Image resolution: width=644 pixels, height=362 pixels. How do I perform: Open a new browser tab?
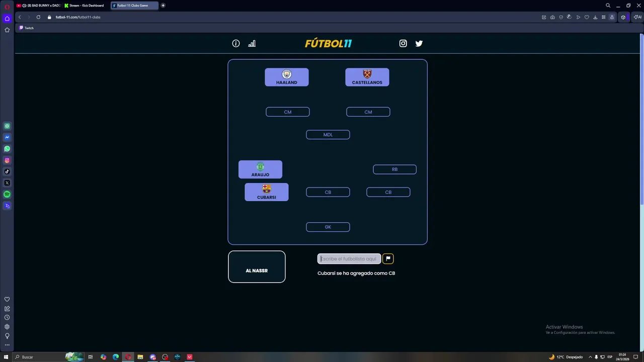163,6
